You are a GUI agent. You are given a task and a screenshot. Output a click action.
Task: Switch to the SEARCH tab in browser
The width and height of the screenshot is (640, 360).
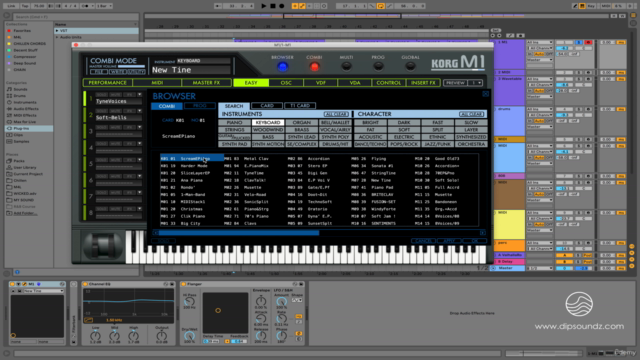click(x=234, y=106)
